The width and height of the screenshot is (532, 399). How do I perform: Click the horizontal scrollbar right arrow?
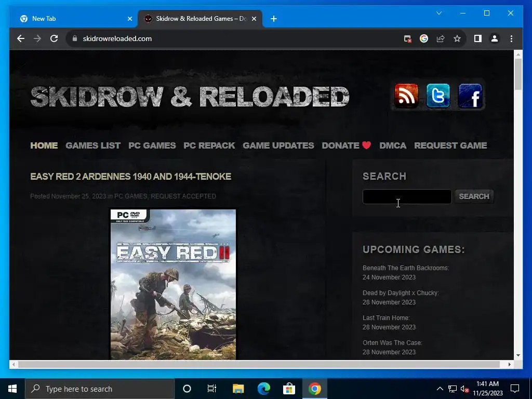509,364
